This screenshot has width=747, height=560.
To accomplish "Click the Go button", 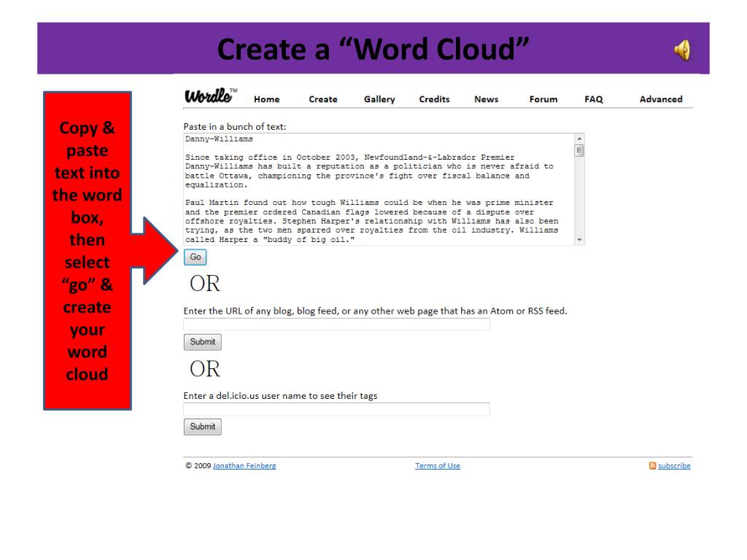I will (x=196, y=257).
